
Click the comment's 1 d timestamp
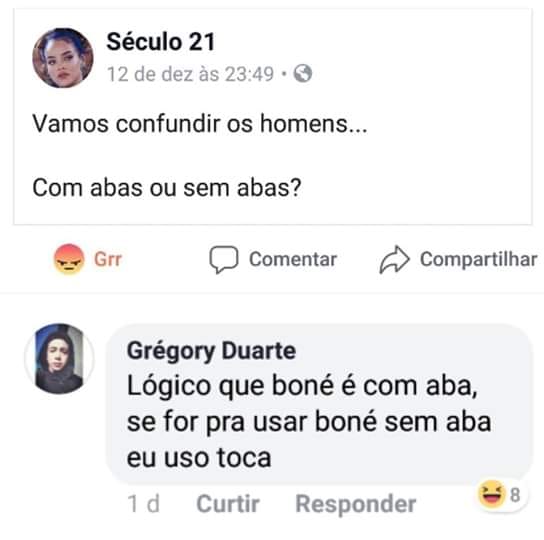(144, 504)
